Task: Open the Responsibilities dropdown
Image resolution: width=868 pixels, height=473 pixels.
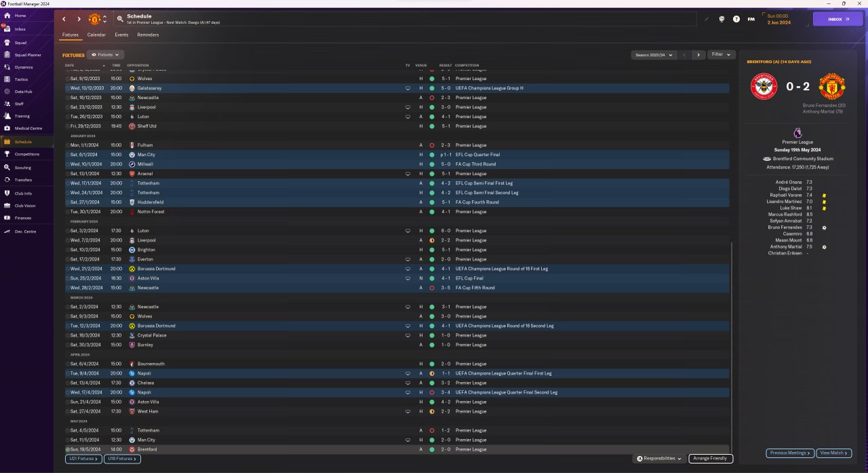Action: (x=660, y=459)
